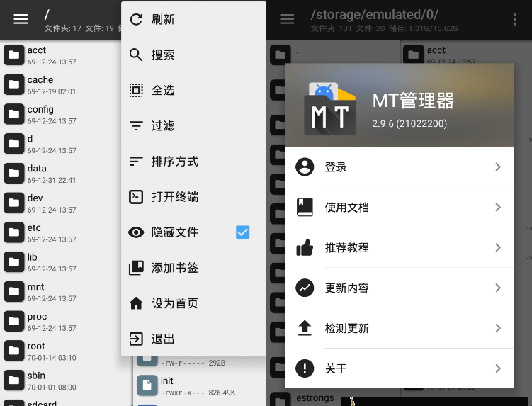Click the init file icon

(x=147, y=385)
